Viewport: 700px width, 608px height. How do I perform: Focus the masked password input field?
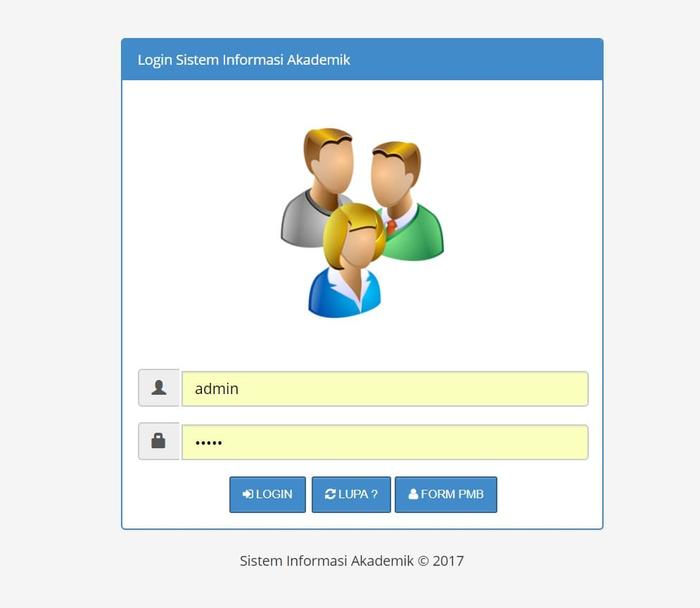click(385, 442)
